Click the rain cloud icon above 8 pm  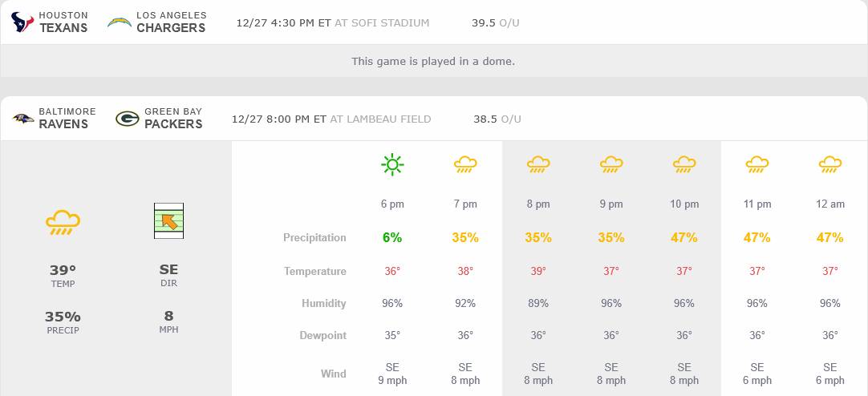[x=538, y=165]
